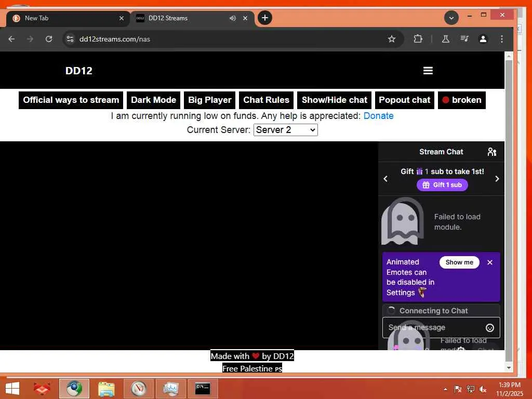Follow the Donate link
The width and height of the screenshot is (532, 399).
378,116
